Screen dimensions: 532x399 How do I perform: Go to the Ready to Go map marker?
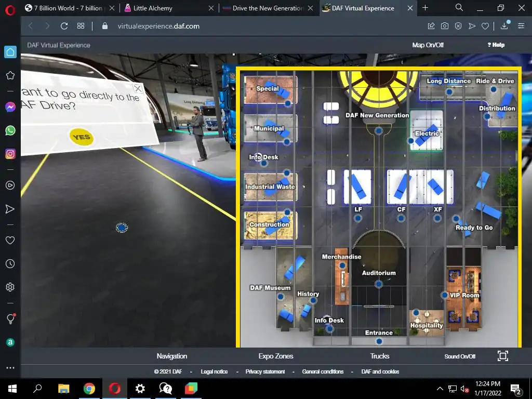(456, 219)
